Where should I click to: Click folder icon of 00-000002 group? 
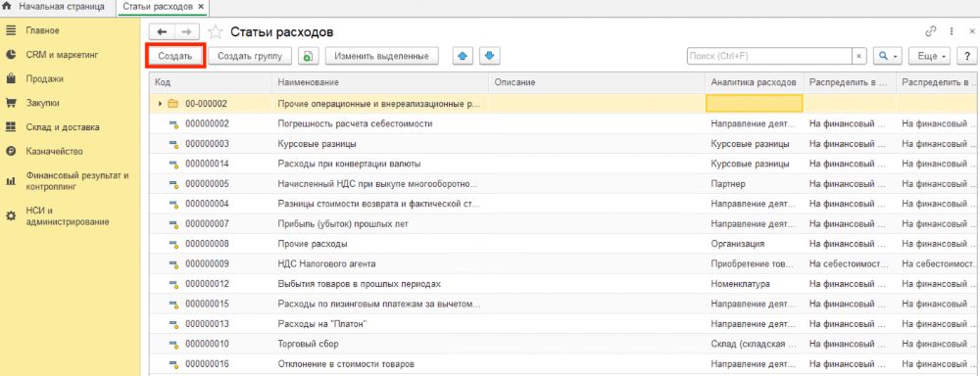coord(173,104)
